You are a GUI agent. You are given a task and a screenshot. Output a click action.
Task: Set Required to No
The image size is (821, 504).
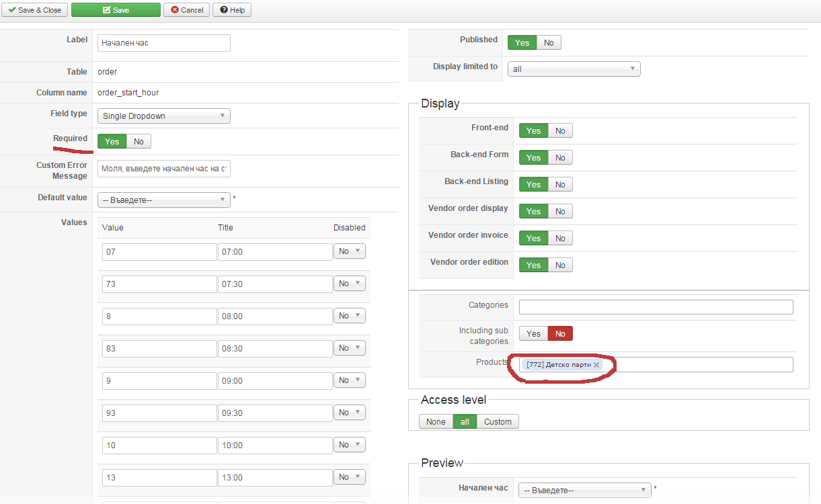(139, 142)
